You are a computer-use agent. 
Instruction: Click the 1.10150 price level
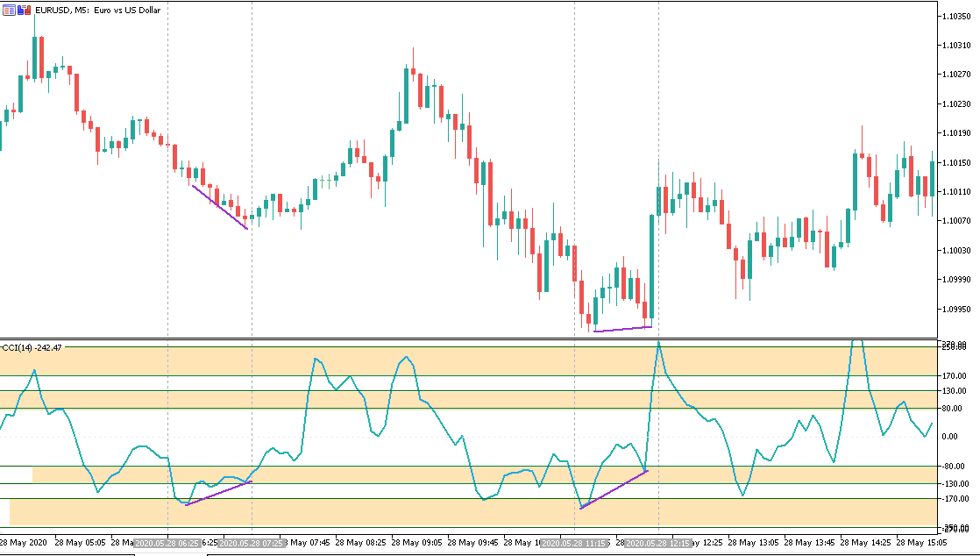click(956, 162)
